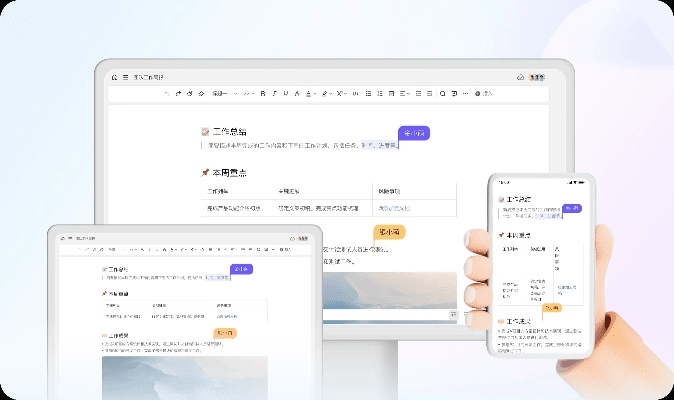The image size is (674, 400).
Task: Click the document title in the monitor header
Action: (x=148, y=77)
